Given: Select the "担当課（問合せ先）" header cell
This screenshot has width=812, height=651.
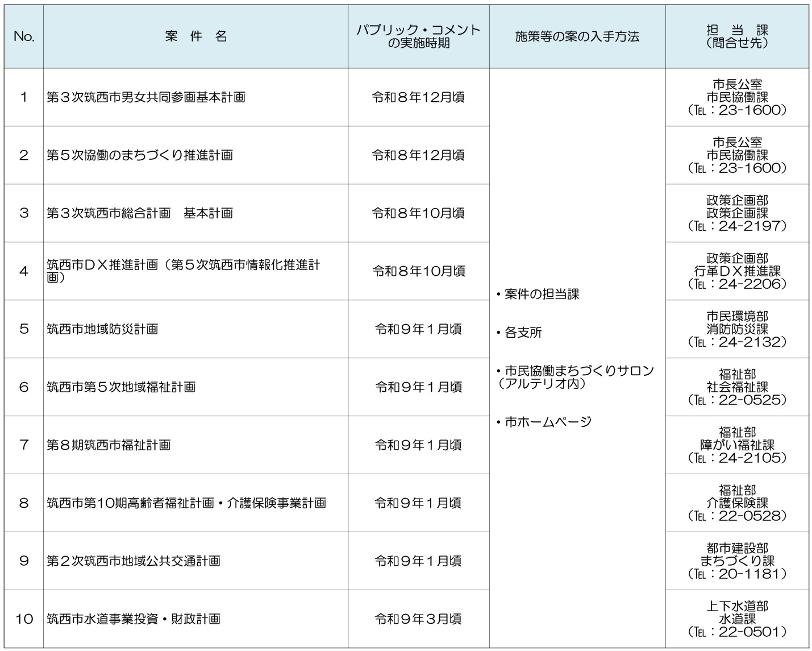Looking at the screenshot, I should pyautogui.click(x=737, y=36).
